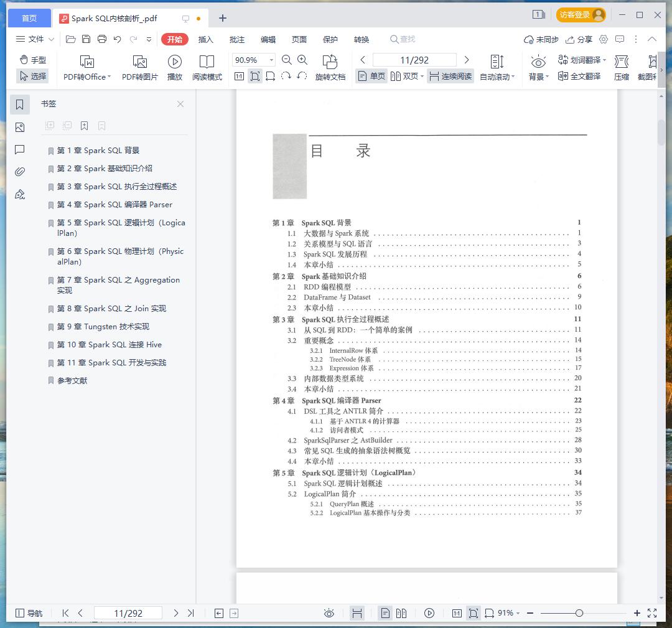
Task: Open the 页面 ribbon tab
Action: (299, 39)
